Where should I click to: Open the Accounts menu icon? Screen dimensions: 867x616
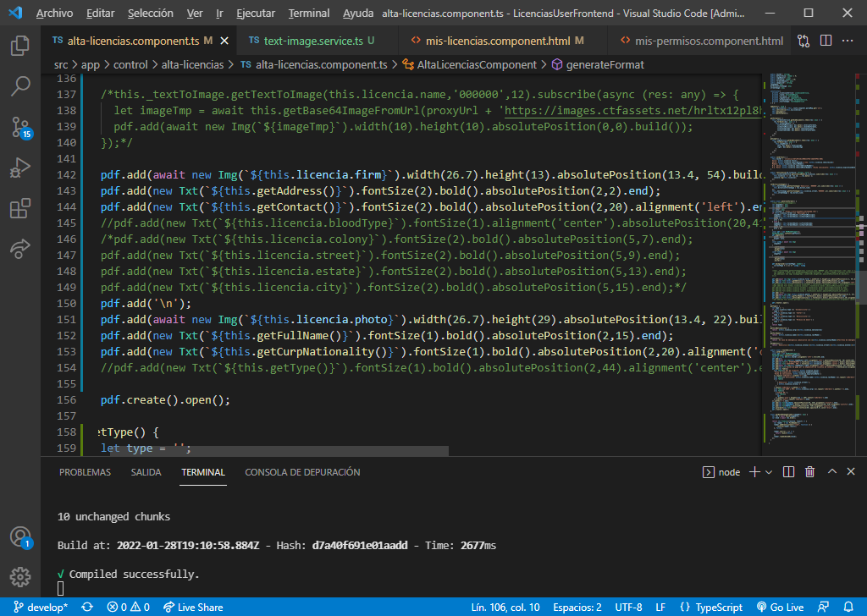pos(21,537)
